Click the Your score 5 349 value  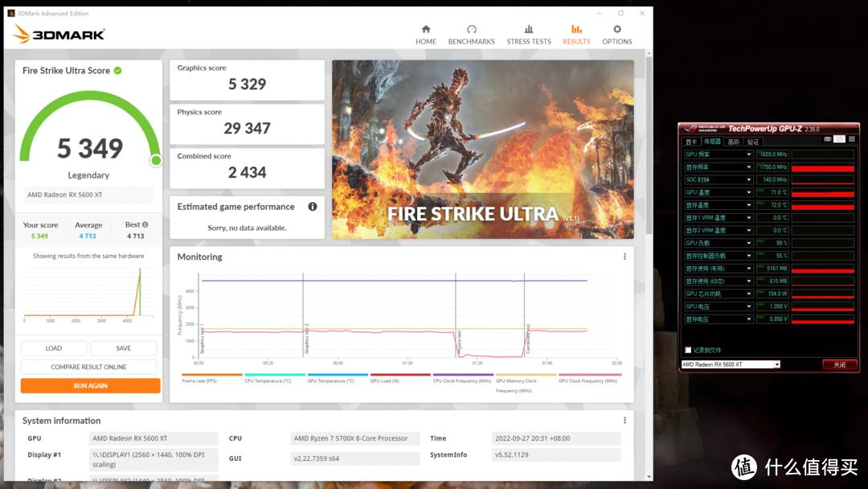pos(39,236)
